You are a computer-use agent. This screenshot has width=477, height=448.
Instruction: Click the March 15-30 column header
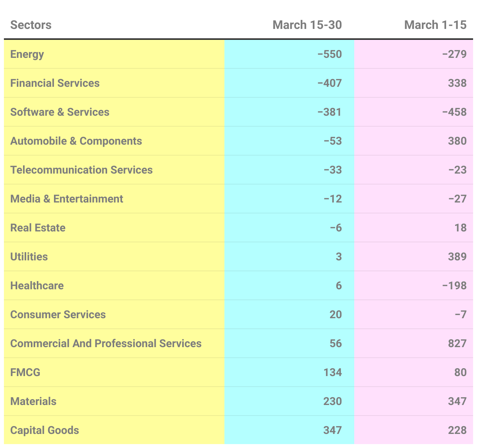[307, 25]
